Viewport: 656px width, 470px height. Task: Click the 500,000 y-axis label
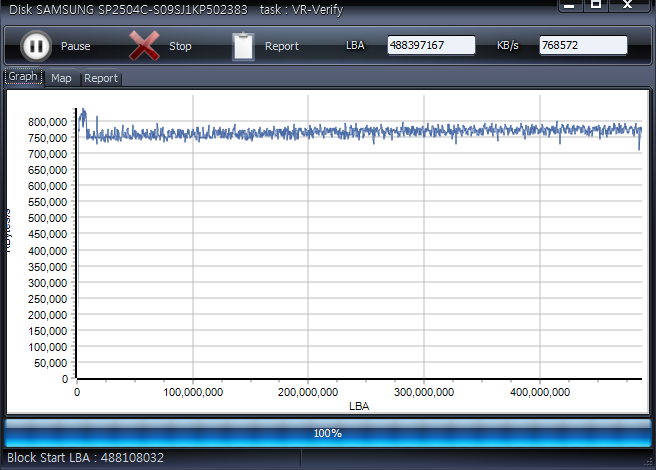coord(47,218)
